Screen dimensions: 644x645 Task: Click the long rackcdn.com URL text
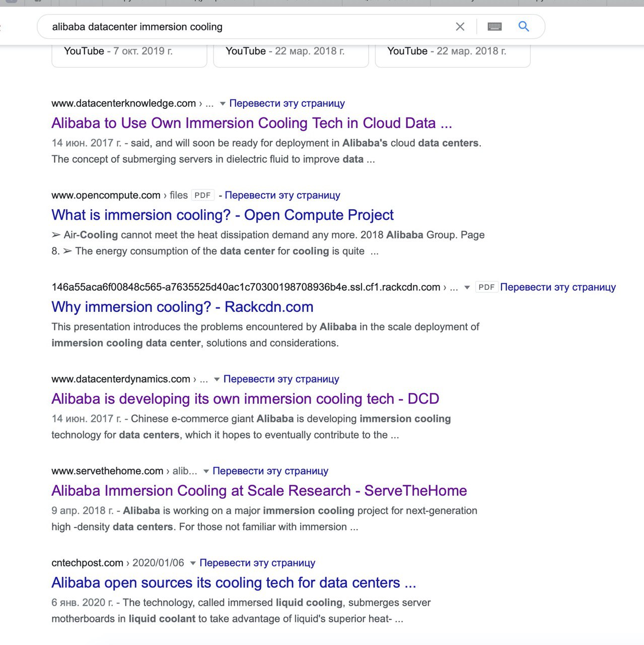click(246, 287)
